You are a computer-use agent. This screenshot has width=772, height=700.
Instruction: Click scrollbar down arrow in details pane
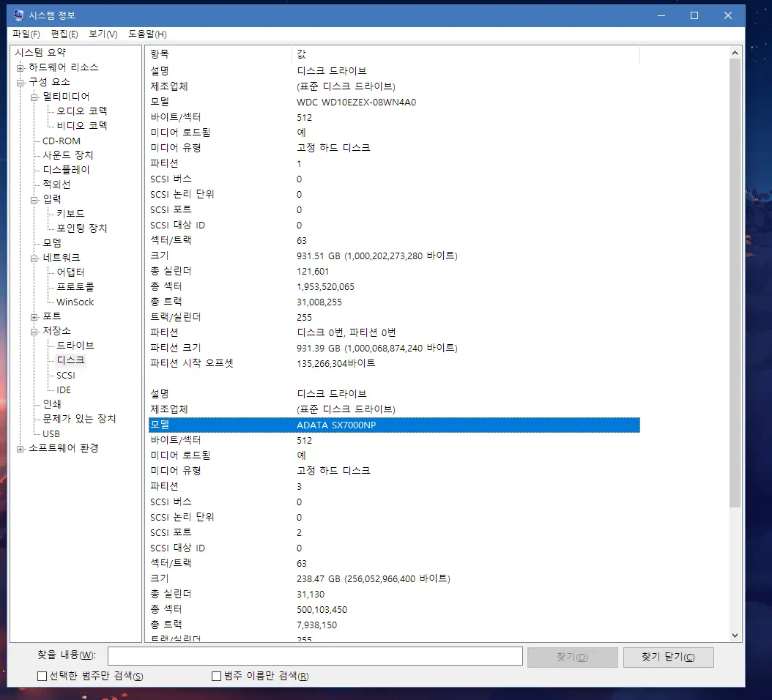pyautogui.click(x=735, y=636)
